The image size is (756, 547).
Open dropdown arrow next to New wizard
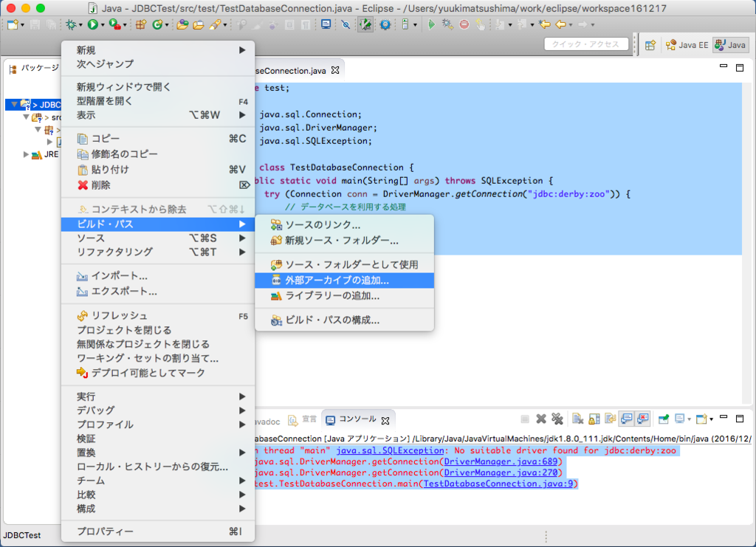click(21, 25)
